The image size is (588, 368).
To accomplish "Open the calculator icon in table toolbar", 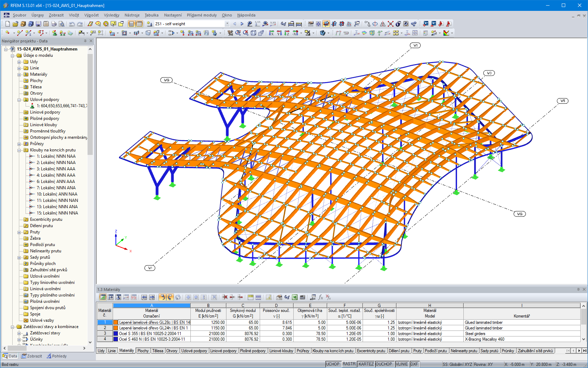I will point(302,297).
